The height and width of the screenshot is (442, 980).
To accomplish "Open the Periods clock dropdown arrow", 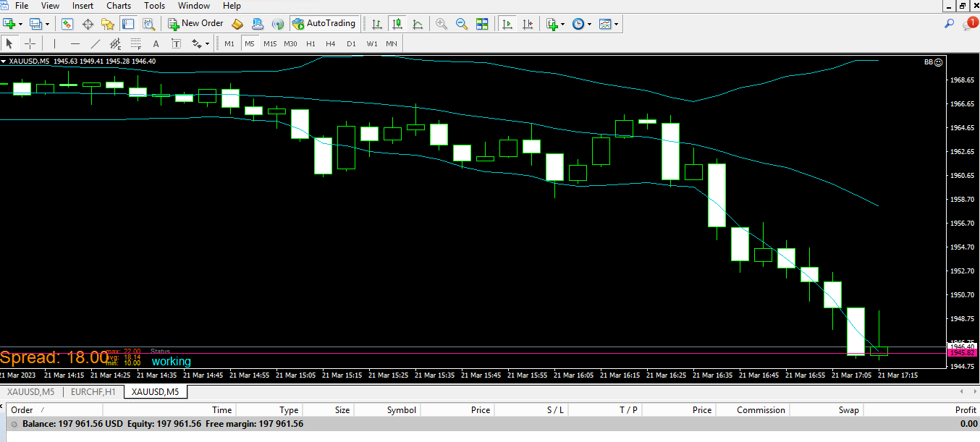I will pyautogui.click(x=589, y=24).
